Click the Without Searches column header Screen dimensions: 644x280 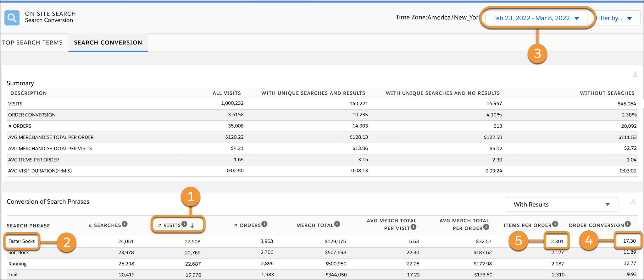607,93
